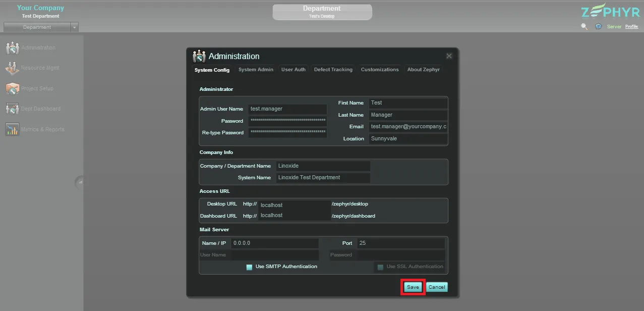Follow the Profile link
Image resolution: width=644 pixels, height=311 pixels.
(631, 27)
